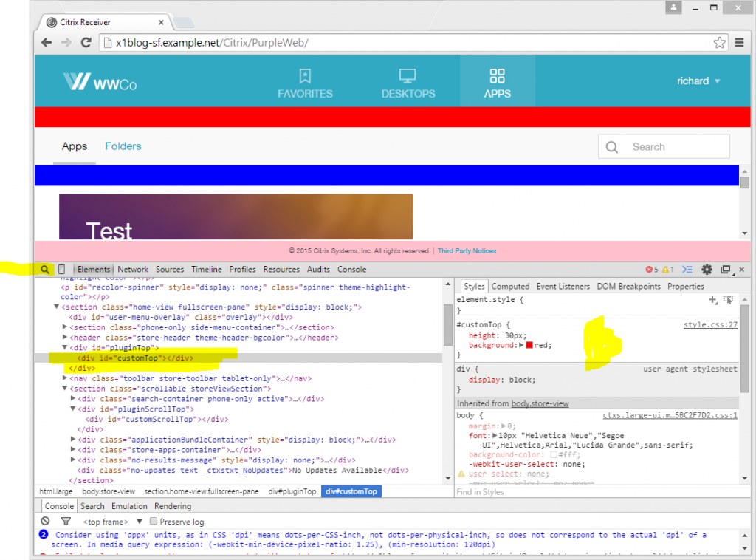
Task: Open DevTools settings gear
Action: (707, 270)
